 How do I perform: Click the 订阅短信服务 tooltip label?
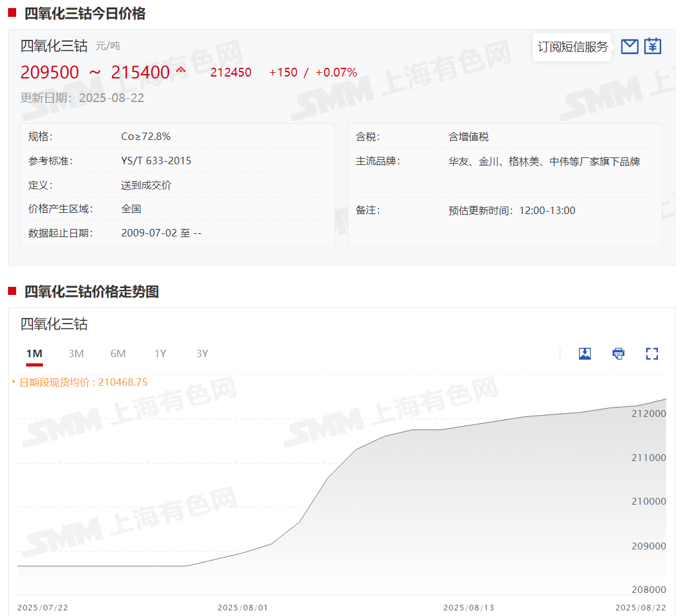572,47
